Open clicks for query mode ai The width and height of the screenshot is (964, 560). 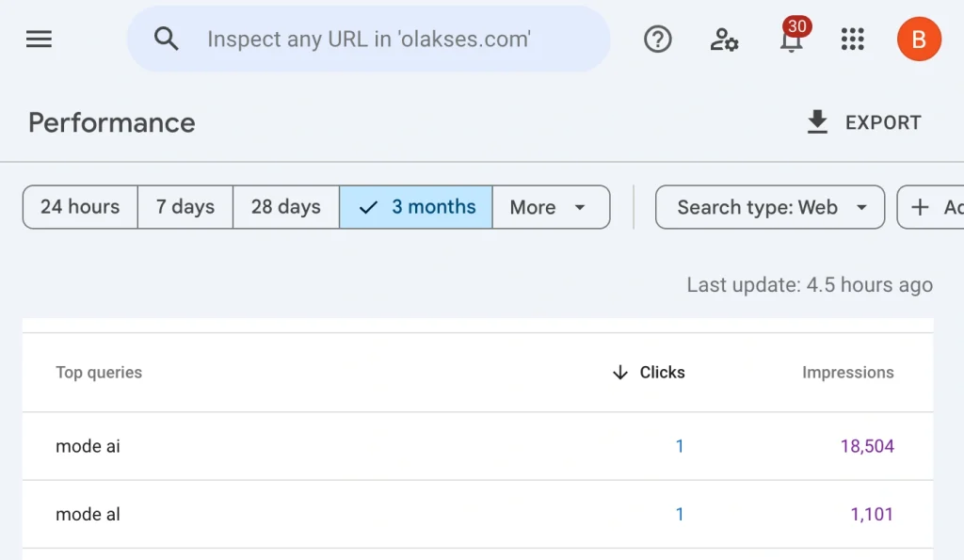point(680,446)
